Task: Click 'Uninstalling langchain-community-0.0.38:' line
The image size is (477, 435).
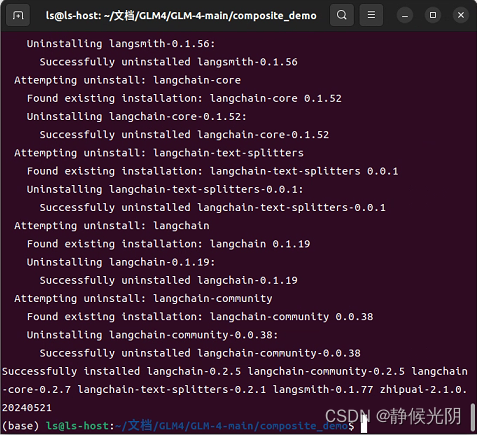Action: click(x=152, y=335)
